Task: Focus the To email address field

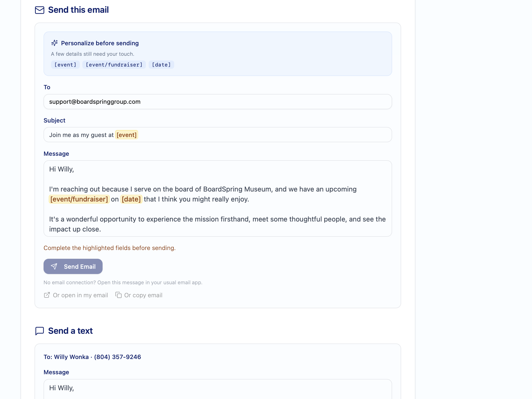Action: click(x=218, y=102)
